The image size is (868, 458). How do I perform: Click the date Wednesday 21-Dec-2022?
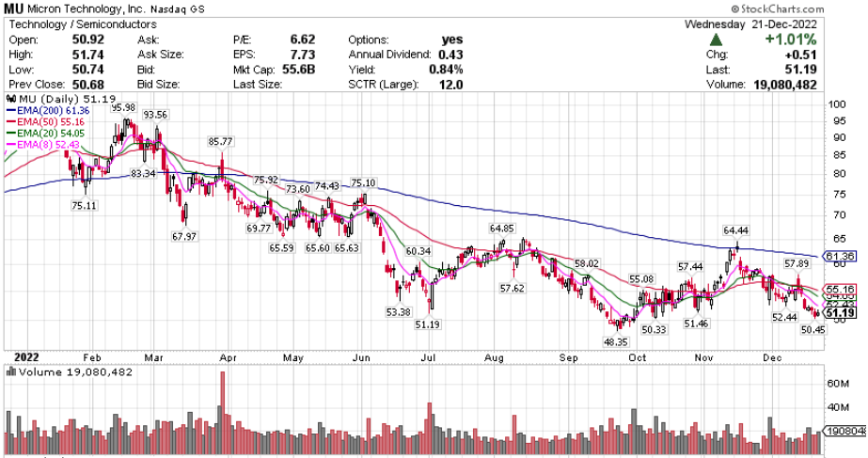pos(750,24)
